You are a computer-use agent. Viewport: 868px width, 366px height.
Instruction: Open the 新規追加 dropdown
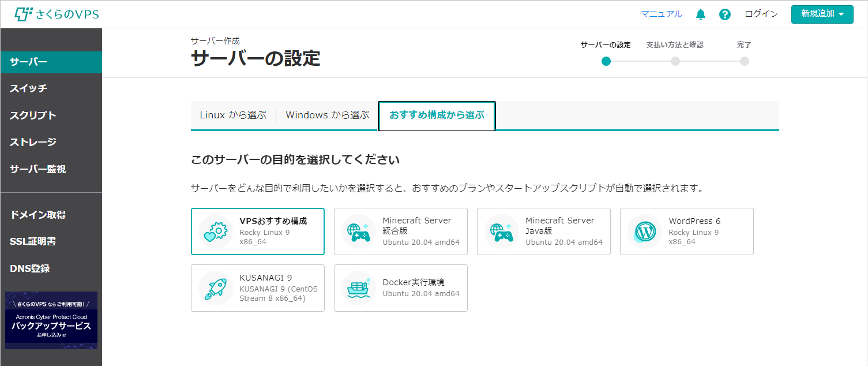pos(822,14)
